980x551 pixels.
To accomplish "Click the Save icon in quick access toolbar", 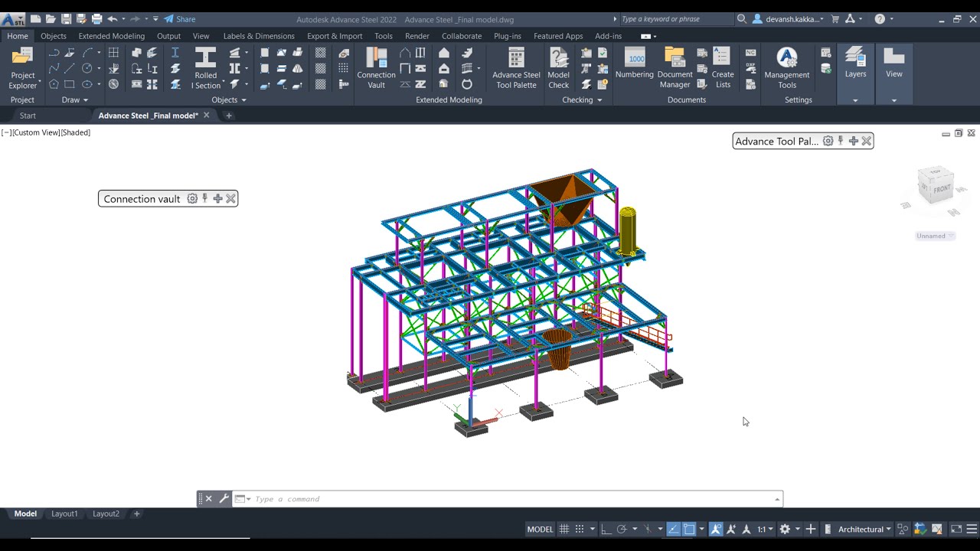I will (x=66, y=19).
